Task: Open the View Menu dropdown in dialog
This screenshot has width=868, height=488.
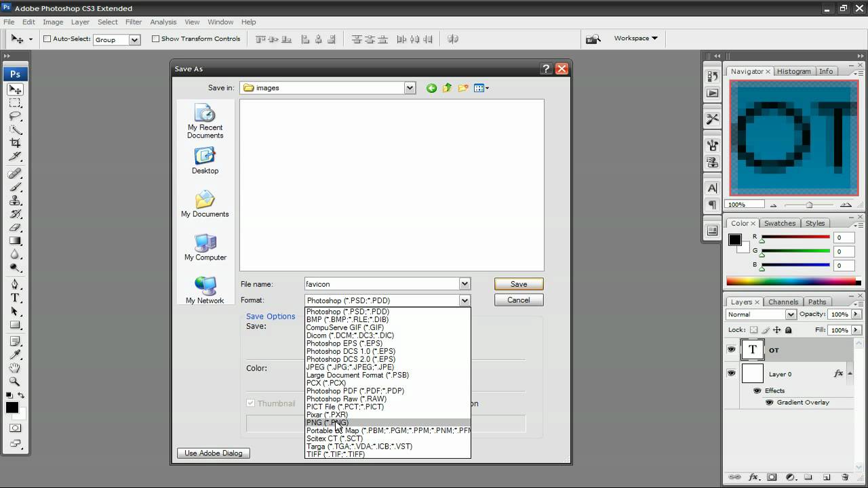Action: (481, 88)
